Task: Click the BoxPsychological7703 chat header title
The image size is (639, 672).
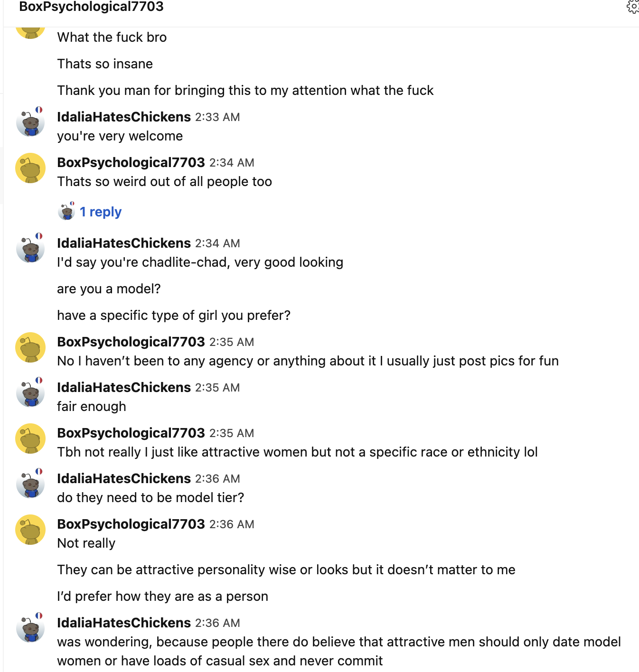Action: [x=91, y=7]
